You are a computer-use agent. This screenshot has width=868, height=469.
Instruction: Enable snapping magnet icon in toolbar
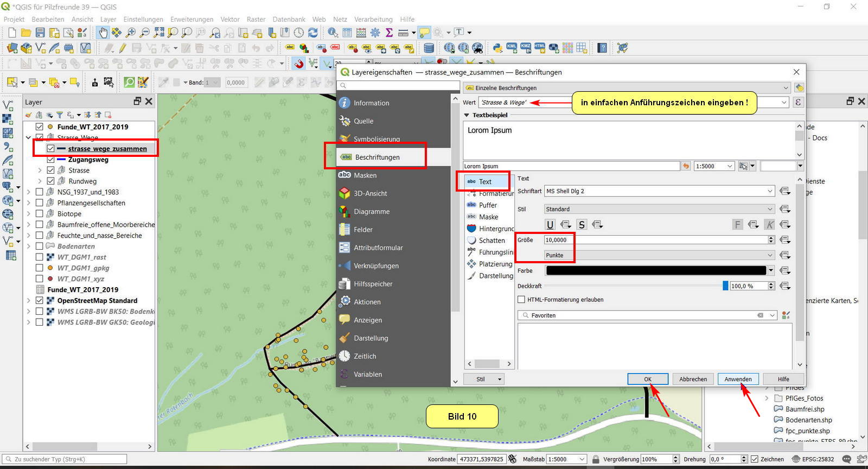(x=298, y=64)
